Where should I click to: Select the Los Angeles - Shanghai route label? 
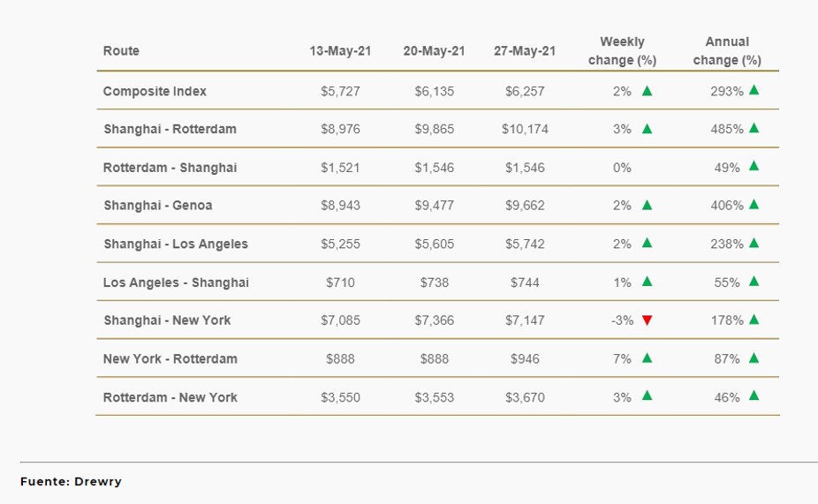click(x=176, y=282)
